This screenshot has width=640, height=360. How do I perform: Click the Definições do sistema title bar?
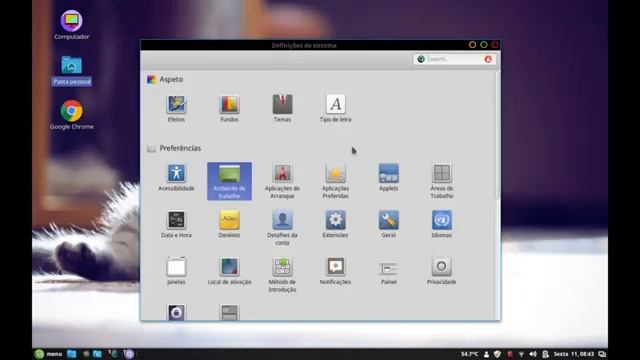click(304, 45)
